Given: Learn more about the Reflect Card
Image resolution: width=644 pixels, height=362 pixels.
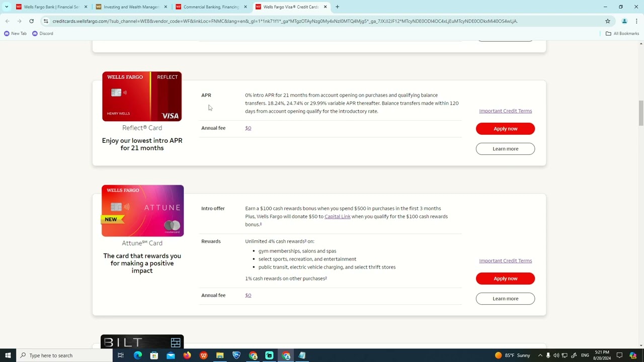Looking at the screenshot, I should (x=505, y=149).
